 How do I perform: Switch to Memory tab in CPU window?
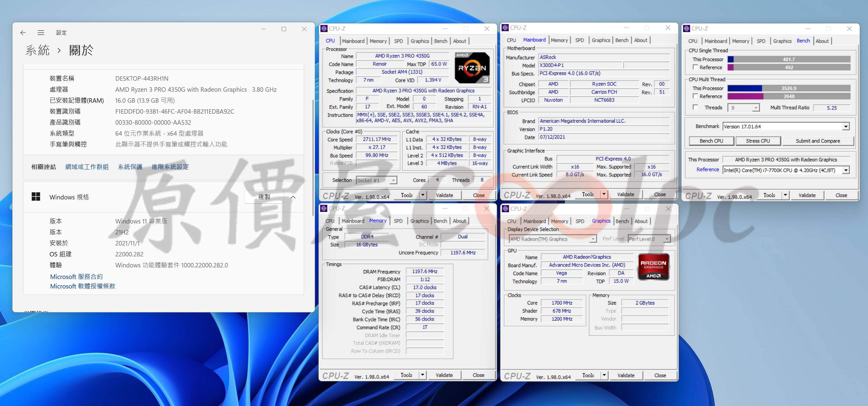pyautogui.click(x=378, y=41)
